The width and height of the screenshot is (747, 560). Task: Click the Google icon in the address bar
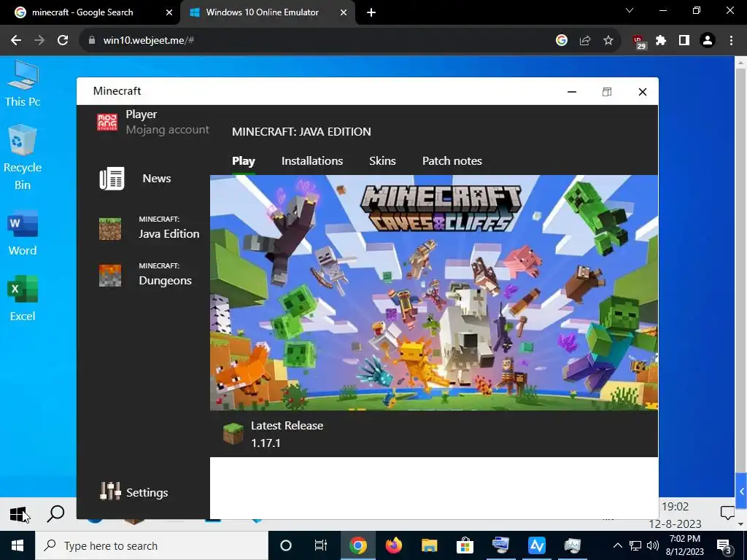pos(562,41)
